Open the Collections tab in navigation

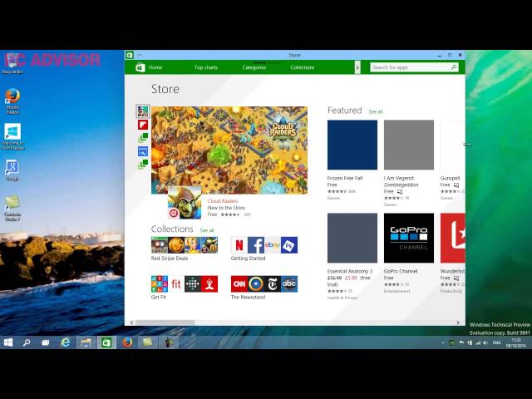click(x=303, y=67)
